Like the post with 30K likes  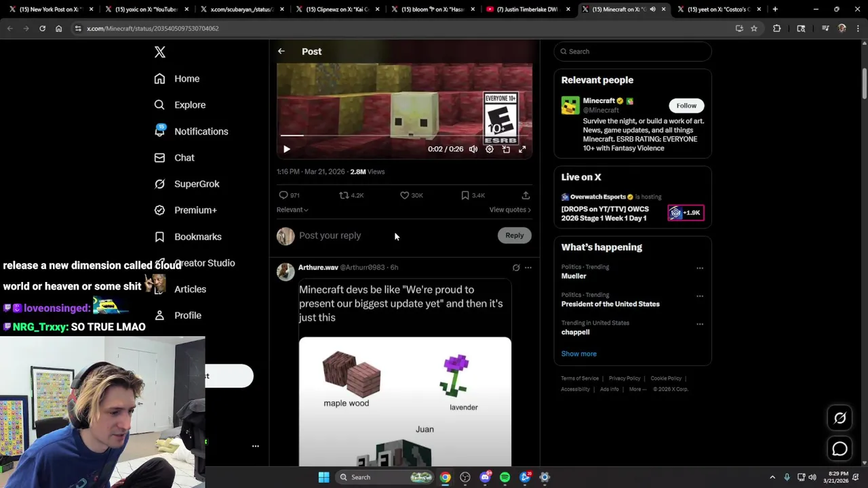411,195
